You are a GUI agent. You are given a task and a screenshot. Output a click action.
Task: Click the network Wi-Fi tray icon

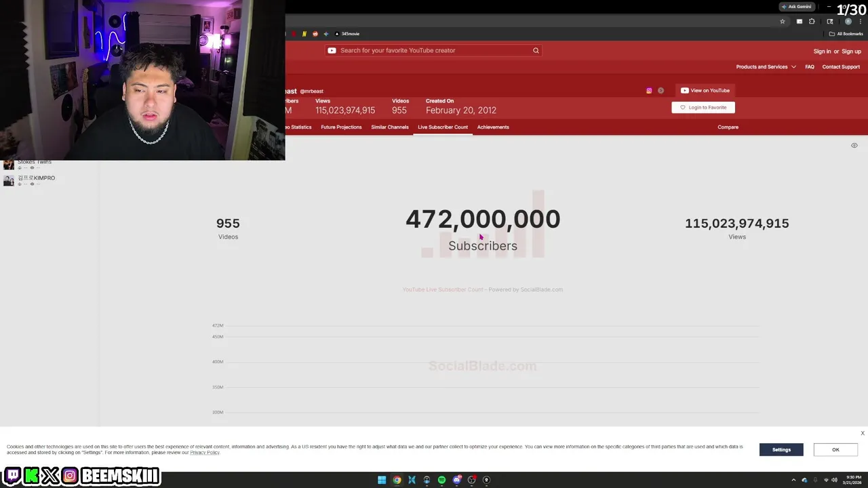(x=825, y=480)
